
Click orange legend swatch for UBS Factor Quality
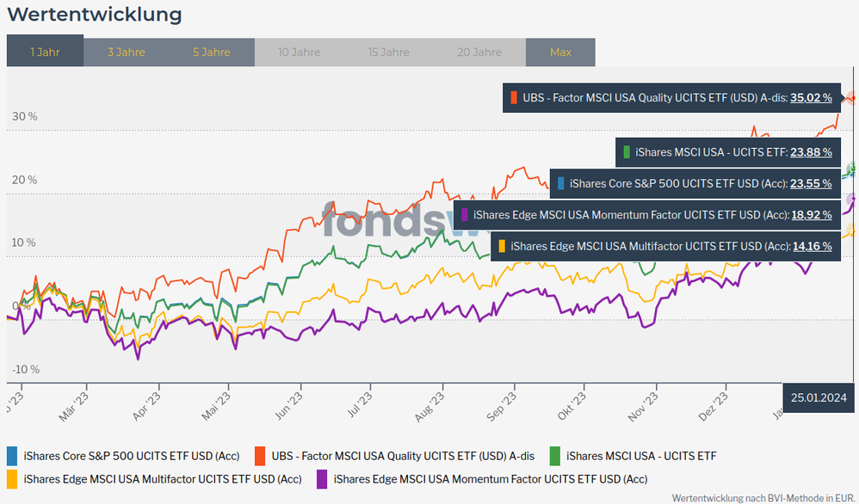(x=259, y=456)
